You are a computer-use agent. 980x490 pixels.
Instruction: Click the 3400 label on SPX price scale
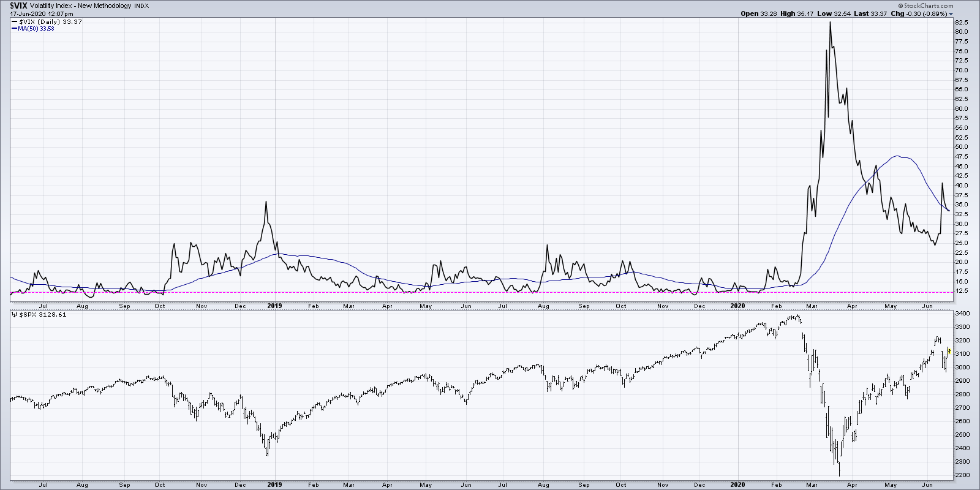(x=962, y=314)
